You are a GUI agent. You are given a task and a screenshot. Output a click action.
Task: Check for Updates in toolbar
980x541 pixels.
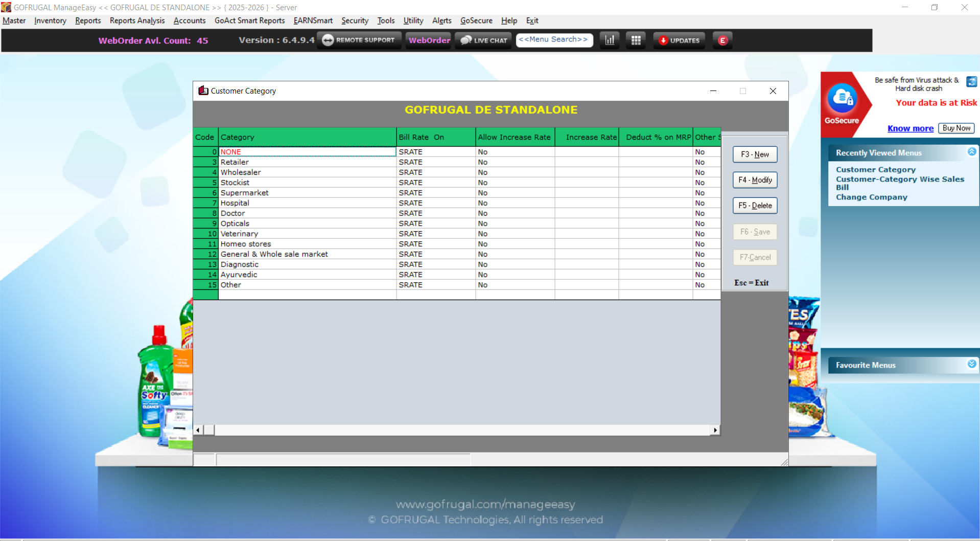point(679,40)
